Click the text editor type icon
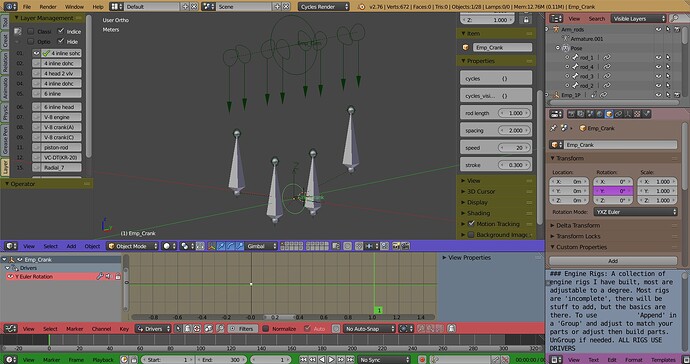 557,360
